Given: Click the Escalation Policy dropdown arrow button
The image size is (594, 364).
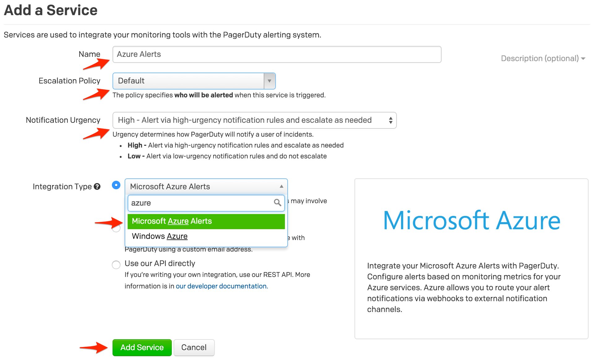Looking at the screenshot, I should coord(269,81).
